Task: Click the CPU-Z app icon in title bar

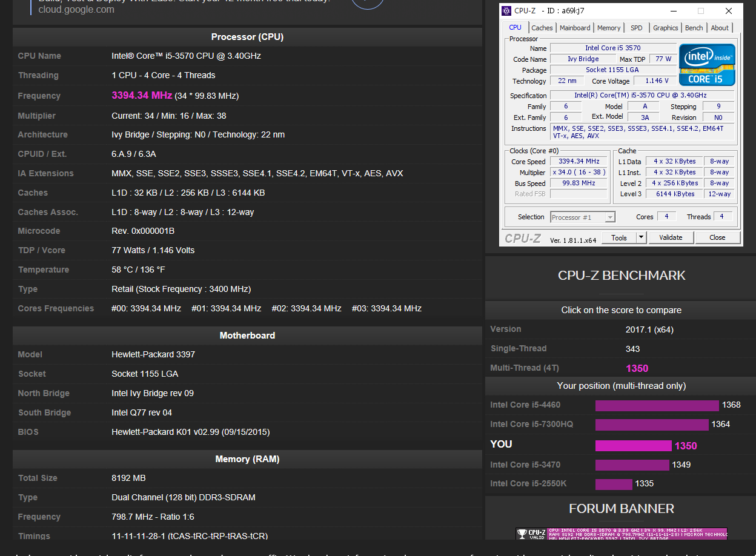Action: point(507,11)
